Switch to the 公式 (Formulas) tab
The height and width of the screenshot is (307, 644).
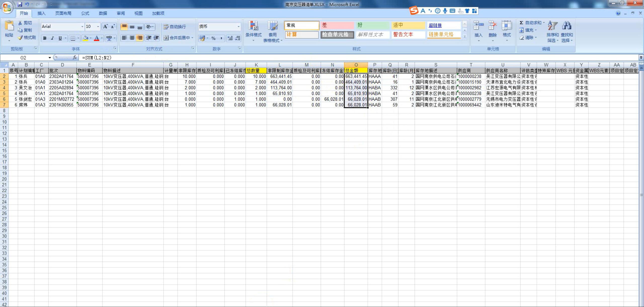click(x=85, y=13)
